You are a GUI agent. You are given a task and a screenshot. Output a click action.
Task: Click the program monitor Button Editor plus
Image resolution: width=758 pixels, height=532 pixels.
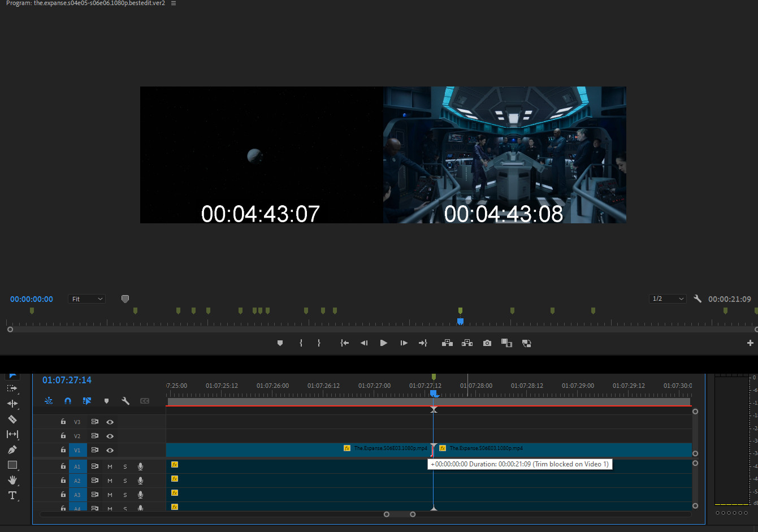pos(750,343)
